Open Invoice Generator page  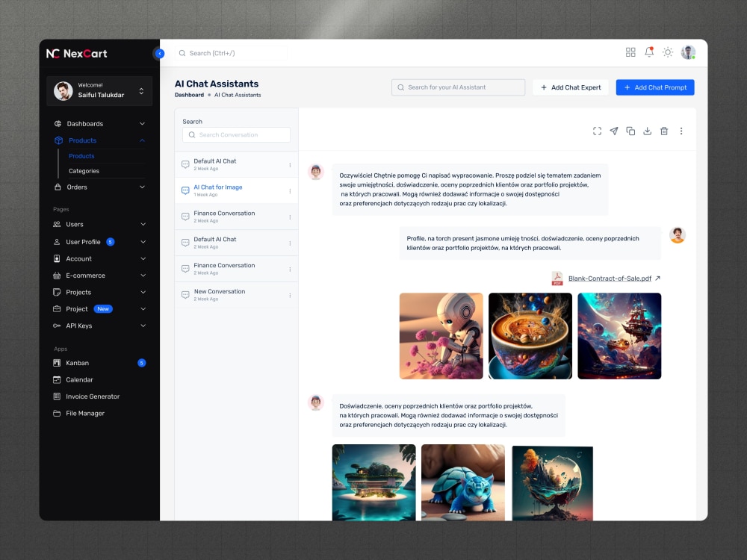[x=93, y=396]
